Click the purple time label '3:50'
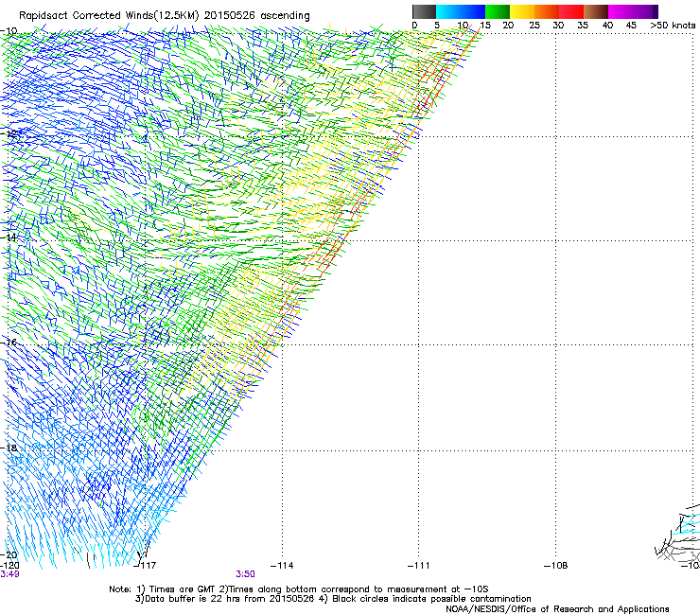The height and width of the screenshot is (615, 700). [x=246, y=574]
